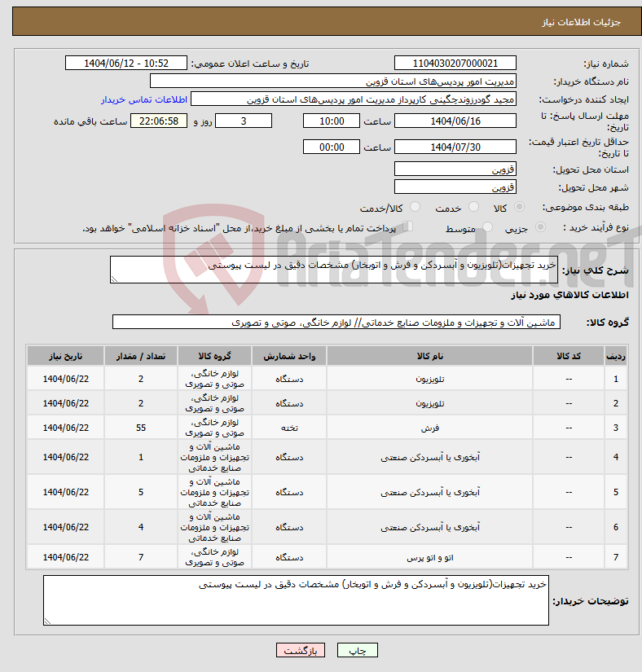Click the quantity 55 cell
This screenshot has height=672, width=642.
pos(141,428)
